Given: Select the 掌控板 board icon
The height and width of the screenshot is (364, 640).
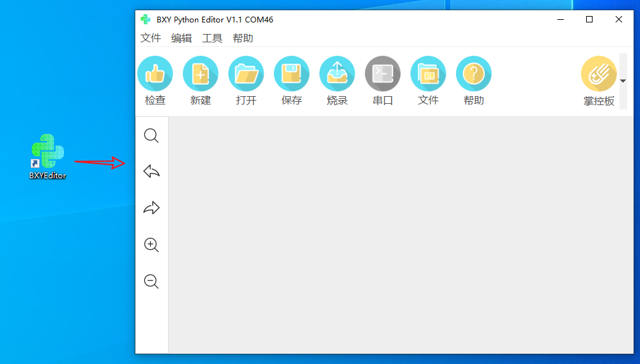Looking at the screenshot, I should 599,74.
